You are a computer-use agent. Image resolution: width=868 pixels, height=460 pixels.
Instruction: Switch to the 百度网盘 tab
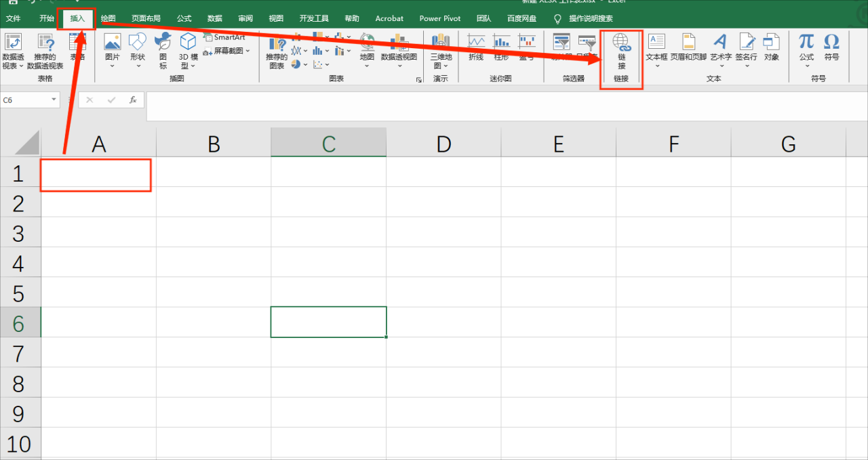point(521,18)
